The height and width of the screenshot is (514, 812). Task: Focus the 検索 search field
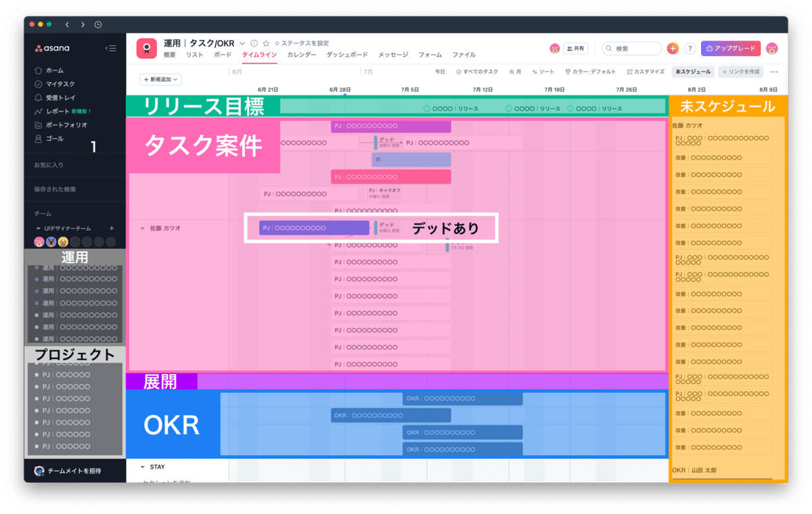632,49
